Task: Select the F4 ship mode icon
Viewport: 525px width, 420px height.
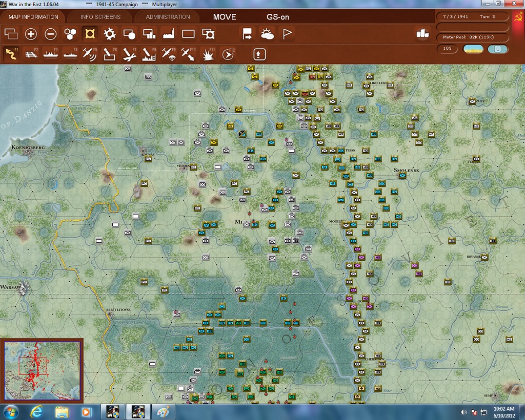Action: click(70, 54)
